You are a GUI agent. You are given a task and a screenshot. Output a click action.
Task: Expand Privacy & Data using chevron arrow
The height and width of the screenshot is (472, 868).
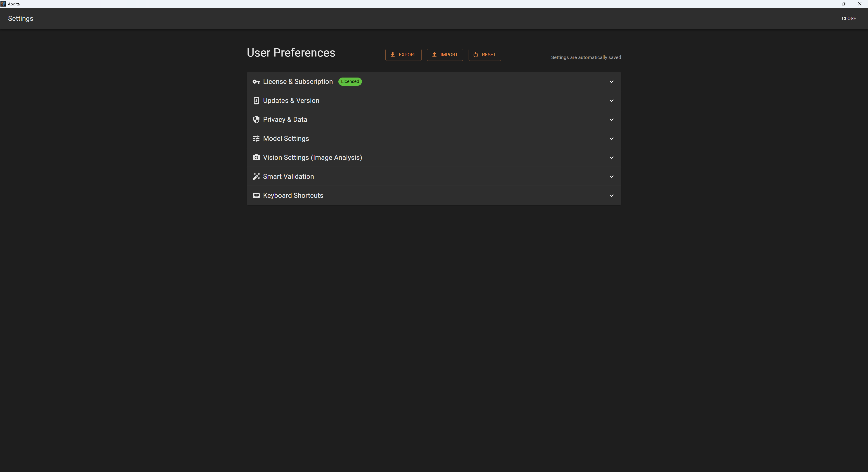(611, 120)
